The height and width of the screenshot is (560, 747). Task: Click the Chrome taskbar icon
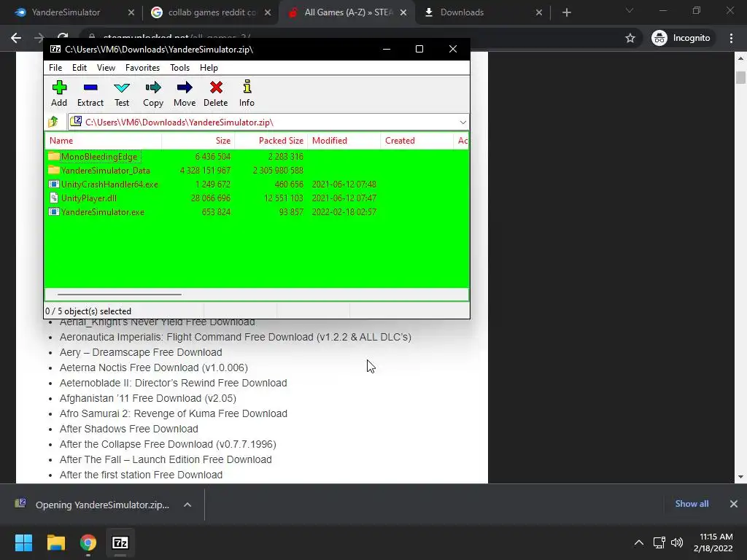88,542
